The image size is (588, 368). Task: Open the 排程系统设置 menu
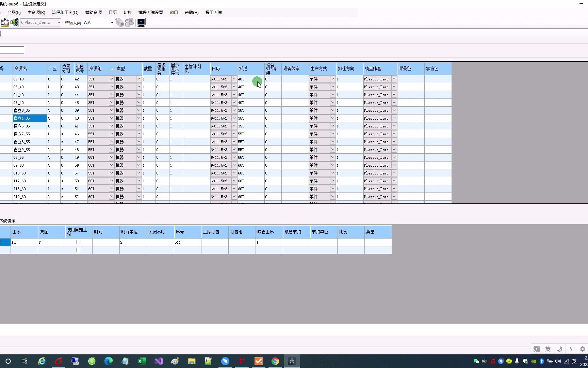pos(151,13)
